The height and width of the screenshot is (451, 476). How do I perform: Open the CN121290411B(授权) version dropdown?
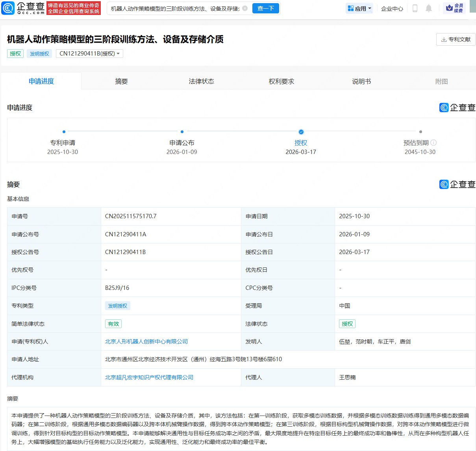tap(89, 54)
